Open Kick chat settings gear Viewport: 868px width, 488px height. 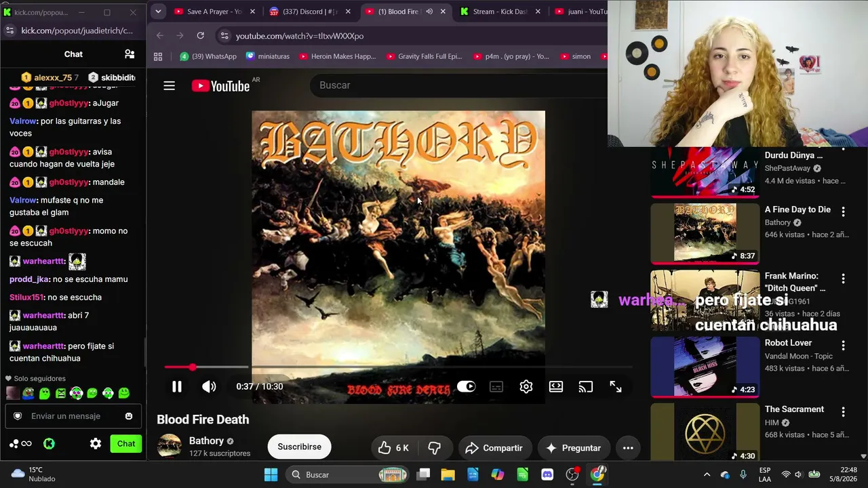96,444
